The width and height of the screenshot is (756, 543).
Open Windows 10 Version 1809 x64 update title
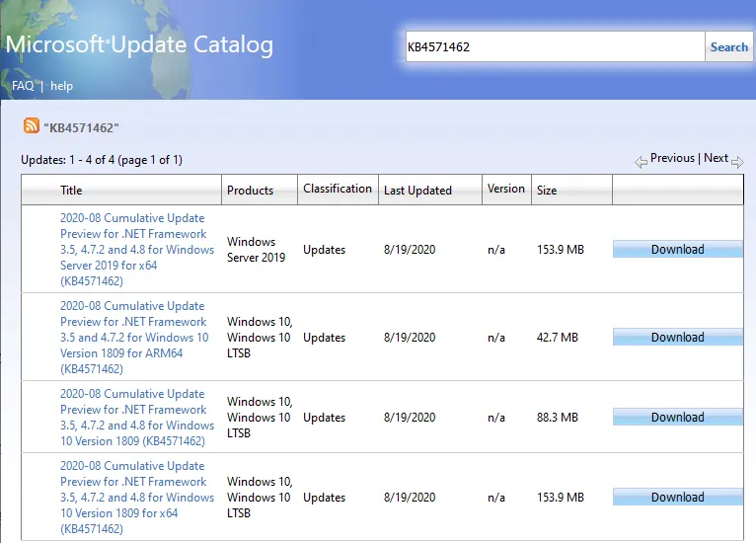click(137, 498)
